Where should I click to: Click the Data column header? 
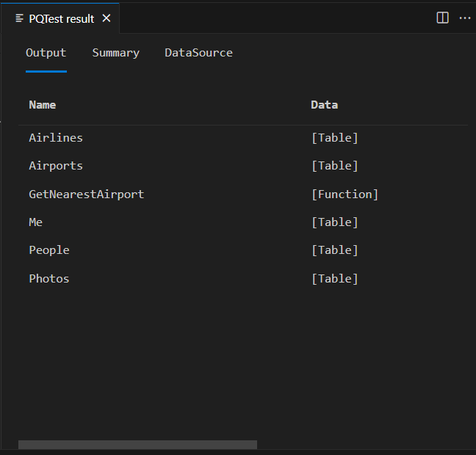pyautogui.click(x=324, y=105)
